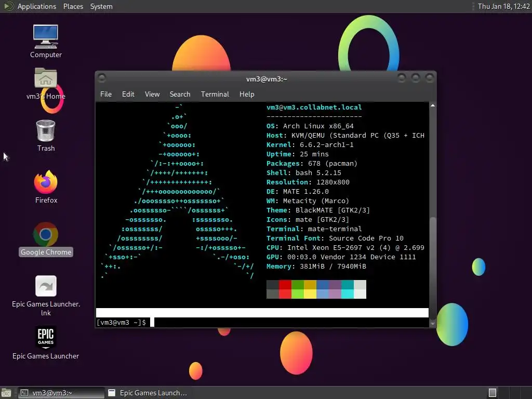Viewport: 532px width, 399px height.
Task: Click the 'GPU: 00:03.0 Vendor 1234' line
Action: click(341, 257)
